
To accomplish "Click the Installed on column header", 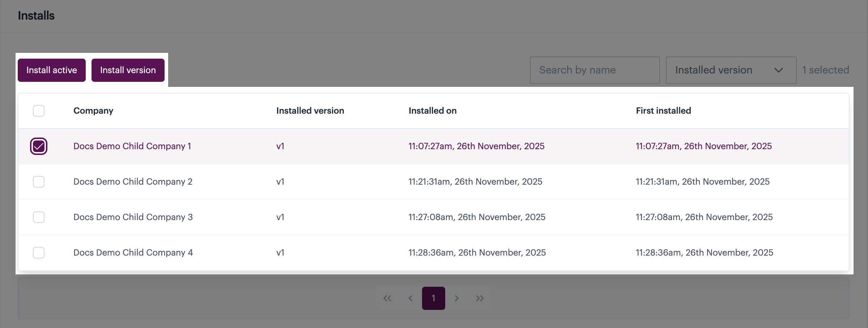I will point(433,111).
